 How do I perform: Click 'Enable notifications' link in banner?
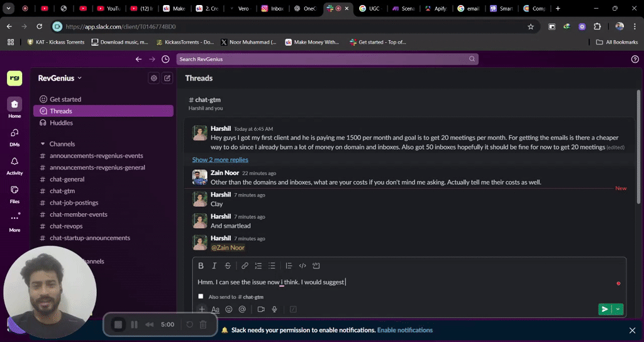pos(404,330)
